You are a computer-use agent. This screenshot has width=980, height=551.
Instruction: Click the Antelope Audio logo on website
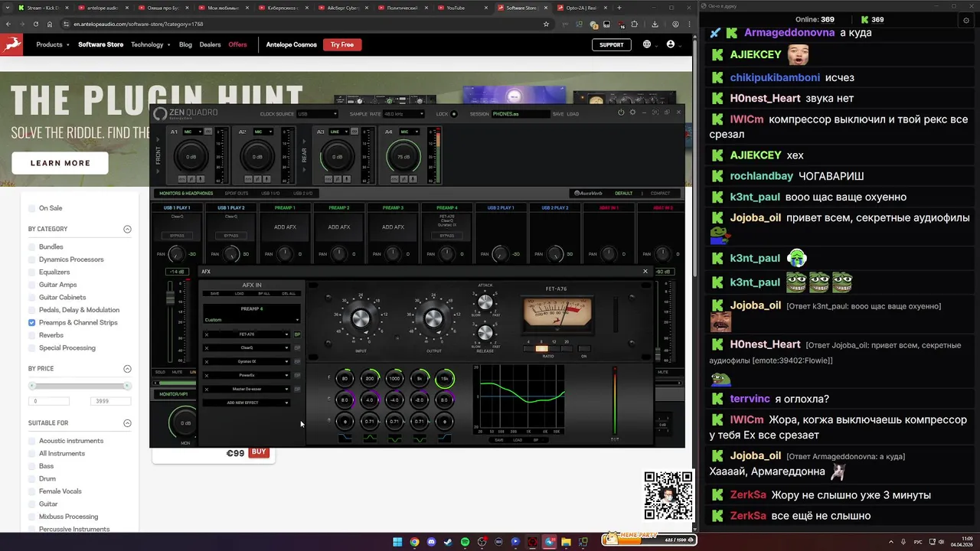tap(12, 44)
